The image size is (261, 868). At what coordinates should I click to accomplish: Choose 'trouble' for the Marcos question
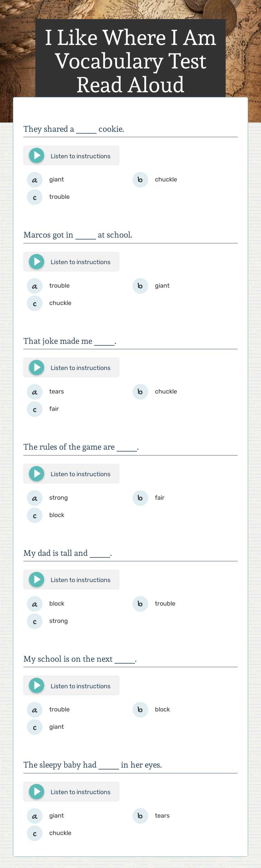(59, 286)
